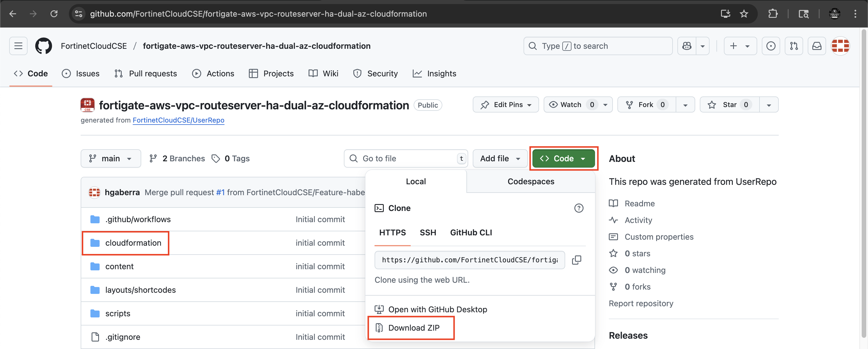Viewport: 868px width, 349px height.
Task: Install app icon in the address bar
Action: (725, 14)
